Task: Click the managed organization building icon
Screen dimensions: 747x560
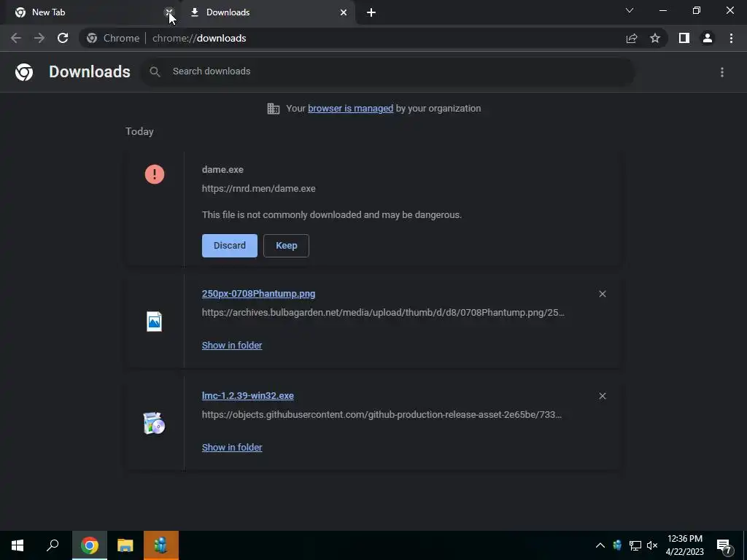Action: pos(274,109)
